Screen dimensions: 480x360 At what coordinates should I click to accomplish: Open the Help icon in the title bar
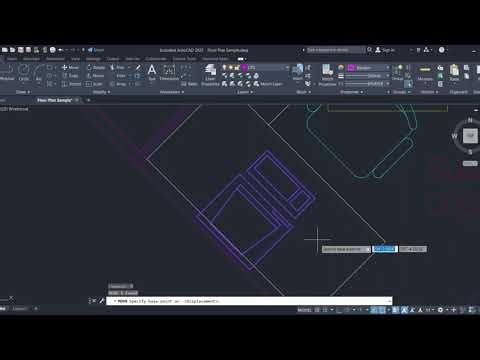click(x=441, y=50)
